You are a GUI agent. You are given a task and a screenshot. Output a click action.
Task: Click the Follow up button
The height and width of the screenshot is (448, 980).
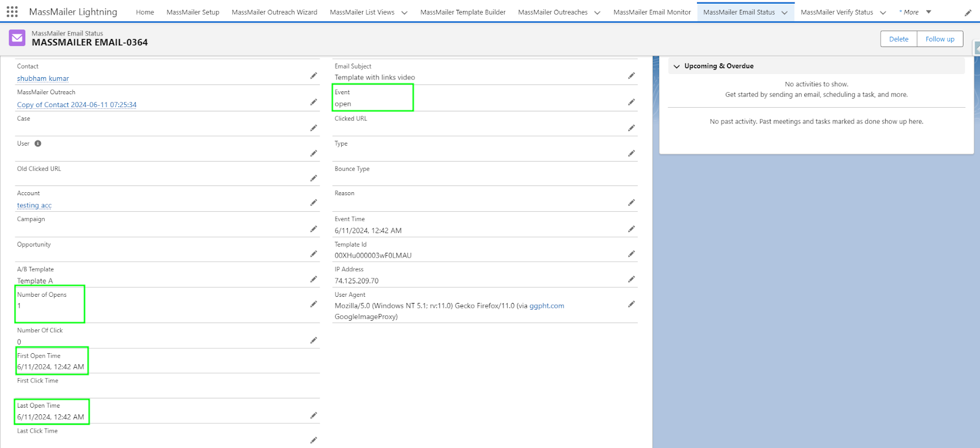coord(940,39)
